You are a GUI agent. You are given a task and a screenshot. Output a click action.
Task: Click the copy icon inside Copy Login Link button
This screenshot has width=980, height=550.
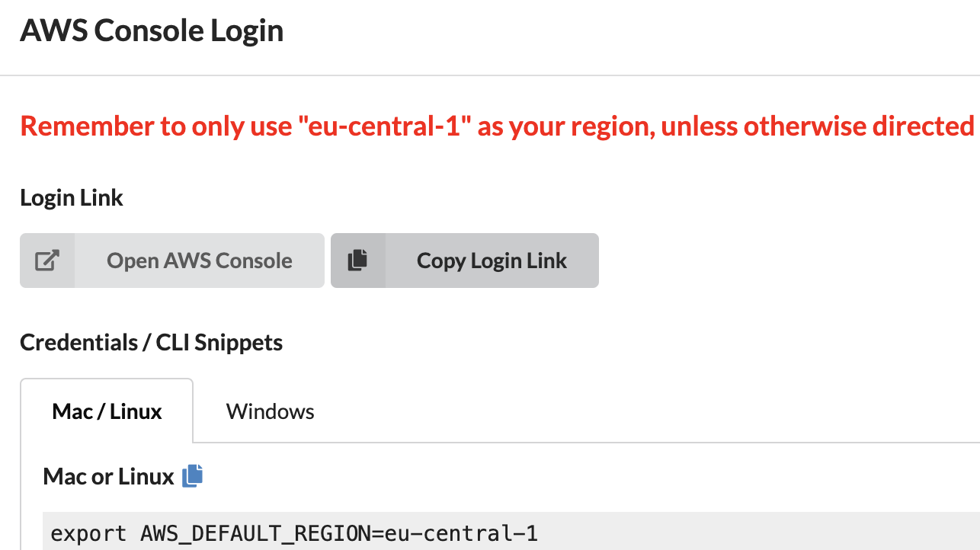[x=357, y=260]
